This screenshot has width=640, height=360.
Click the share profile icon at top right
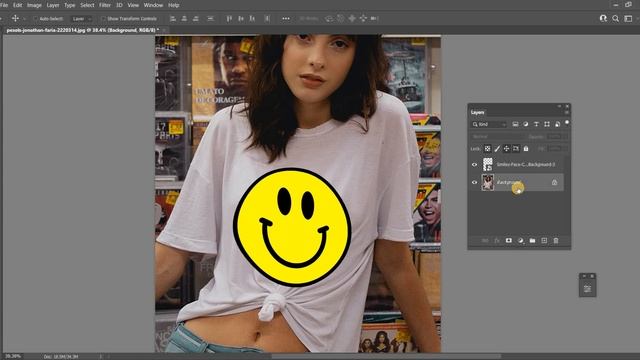[603, 18]
